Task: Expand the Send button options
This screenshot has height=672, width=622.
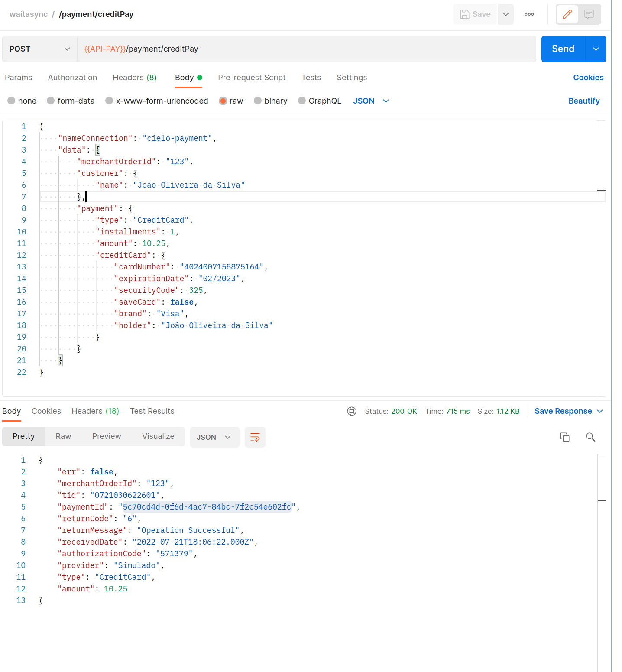Action: click(x=596, y=49)
